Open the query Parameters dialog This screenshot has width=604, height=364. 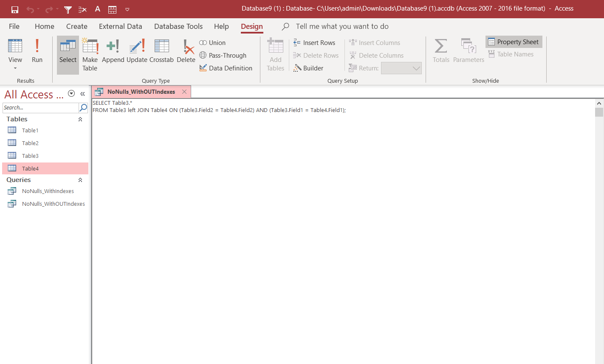pyautogui.click(x=469, y=51)
